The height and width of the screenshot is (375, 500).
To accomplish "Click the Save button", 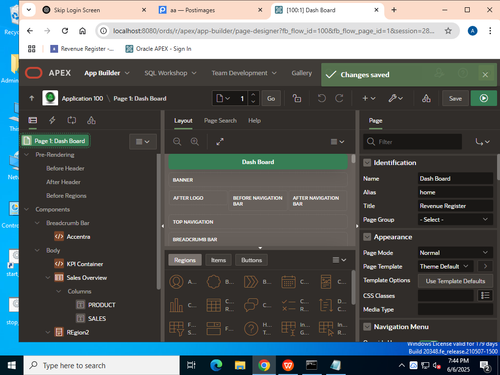I will click(455, 98).
